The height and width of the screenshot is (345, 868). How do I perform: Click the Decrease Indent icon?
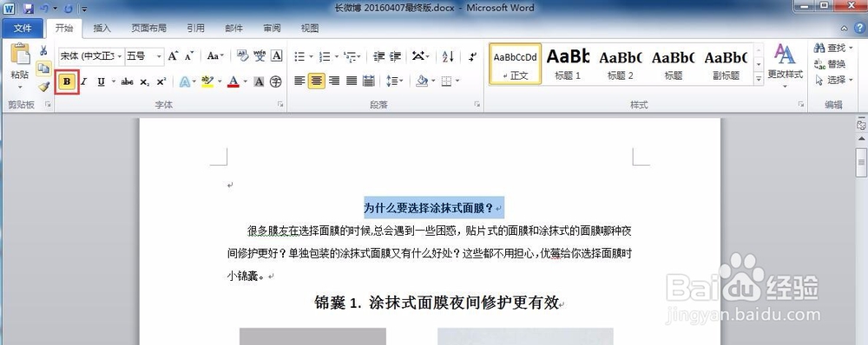tap(378, 55)
